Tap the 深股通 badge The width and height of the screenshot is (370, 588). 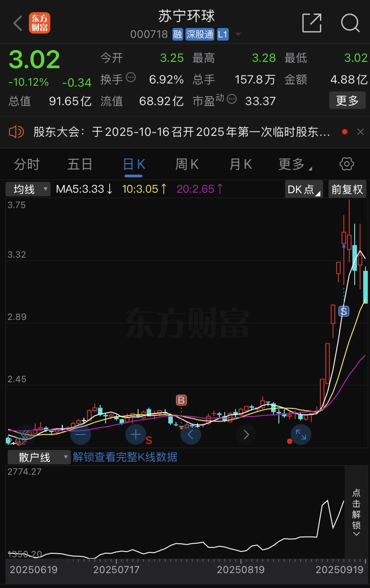[x=200, y=34]
